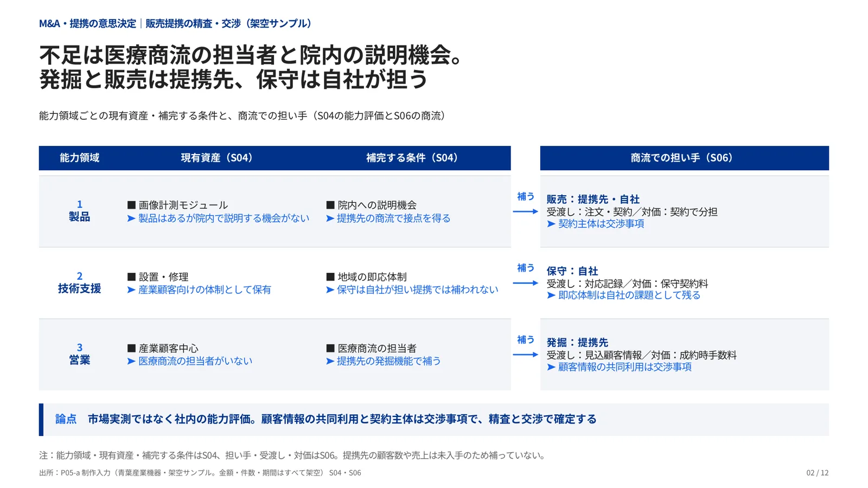Click the breadcrumb 'M&A・提携の意思決定'
The height and width of the screenshot is (488, 868).
pyautogui.click(x=87, y=23)
